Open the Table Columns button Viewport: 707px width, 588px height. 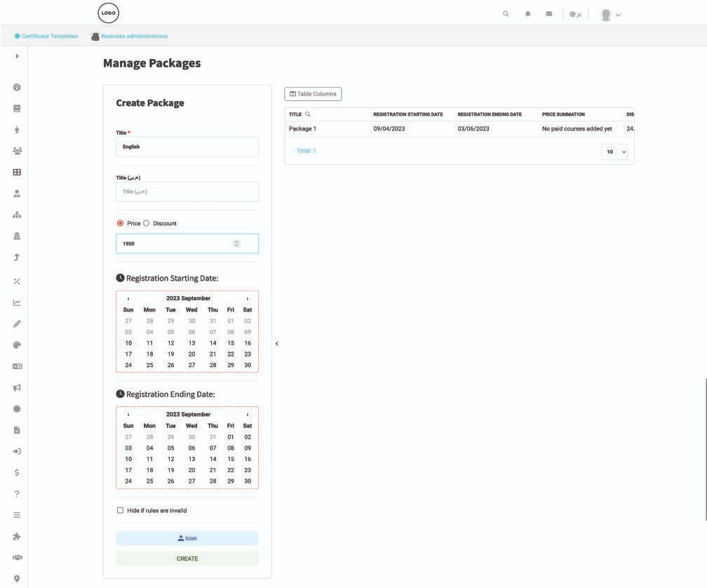pos(313,94)
